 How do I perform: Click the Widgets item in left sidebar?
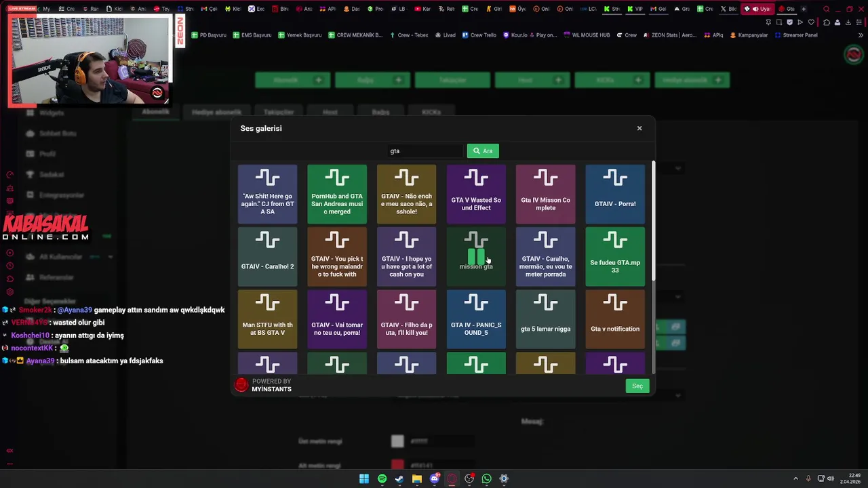[x=45, y=113]
